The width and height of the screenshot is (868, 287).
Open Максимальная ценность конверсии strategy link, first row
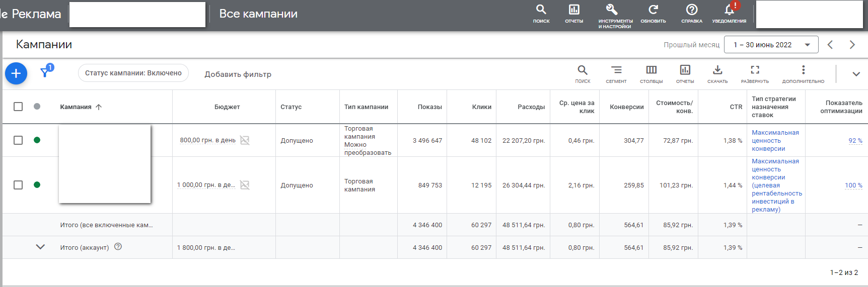point(775,141)
